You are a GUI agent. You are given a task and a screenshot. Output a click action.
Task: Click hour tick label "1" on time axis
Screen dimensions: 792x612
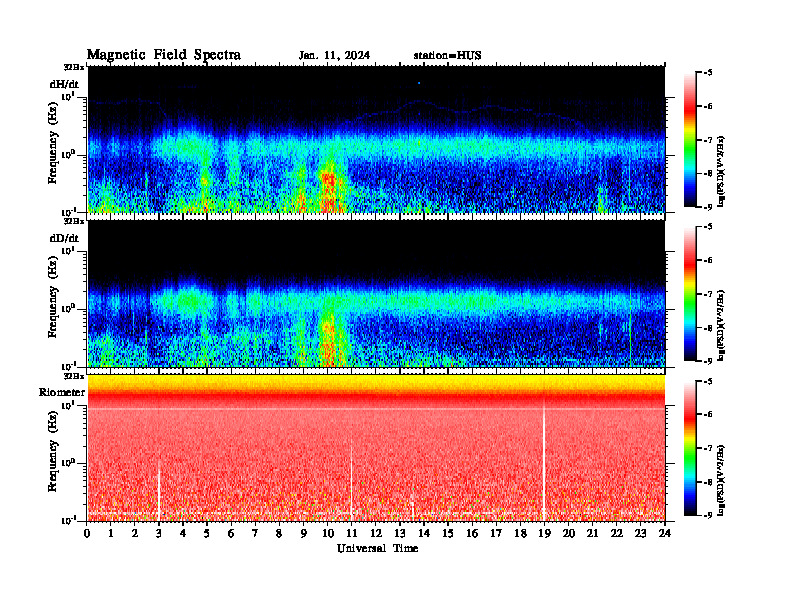[x=111, y=533]
